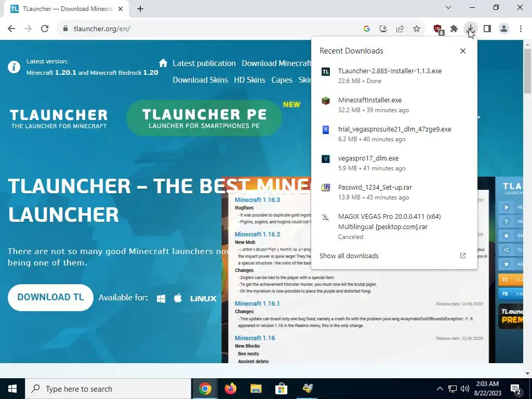Select the TLauncher browser tab
This screenshot has width=532, height=399.
coord(66,9)
